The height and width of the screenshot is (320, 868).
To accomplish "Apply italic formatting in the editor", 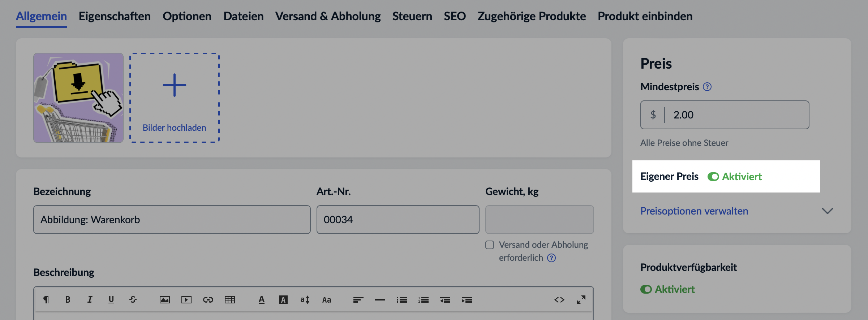I will click(x=90, y=299).
